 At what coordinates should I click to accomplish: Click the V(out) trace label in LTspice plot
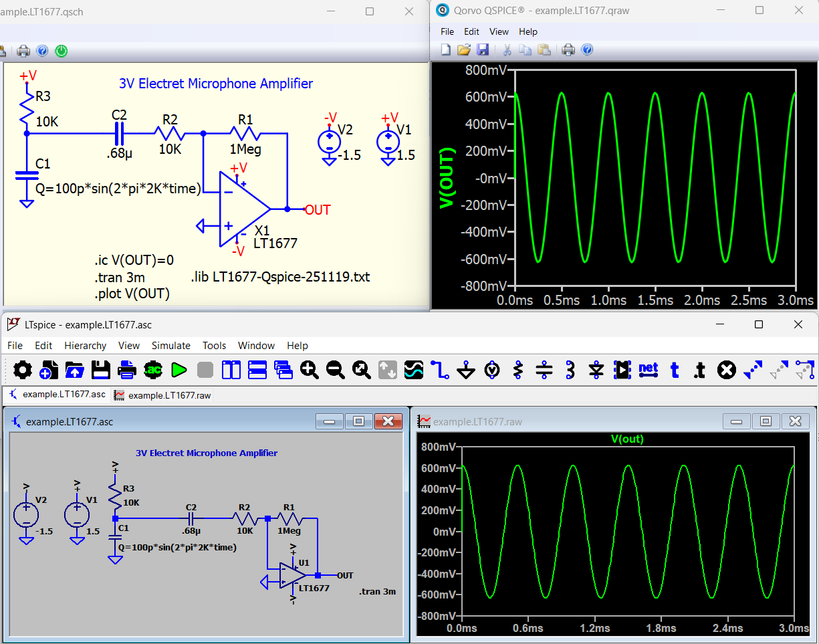[627, 439]
